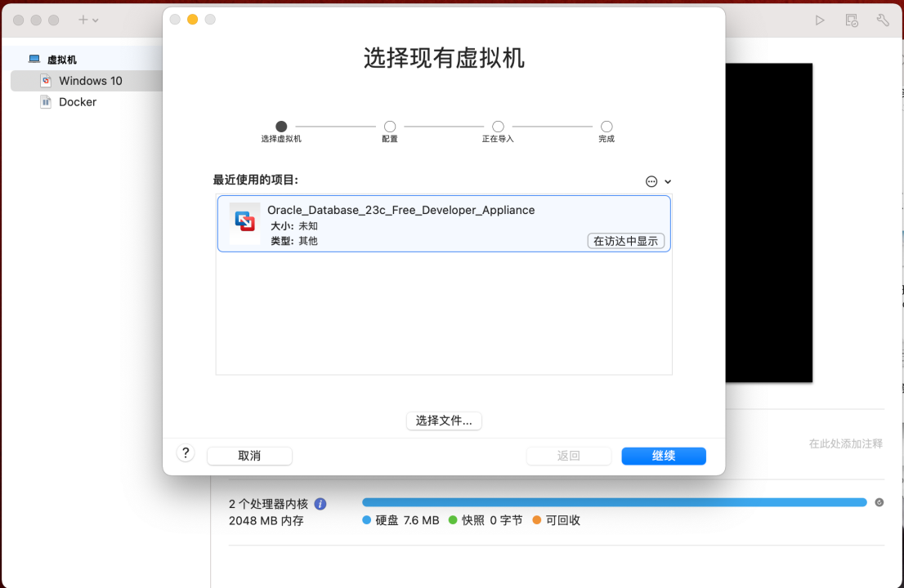Click the disabled 返回 button
Image resolution: width=904 pixels, height=588 pixels.
(568, 456)
